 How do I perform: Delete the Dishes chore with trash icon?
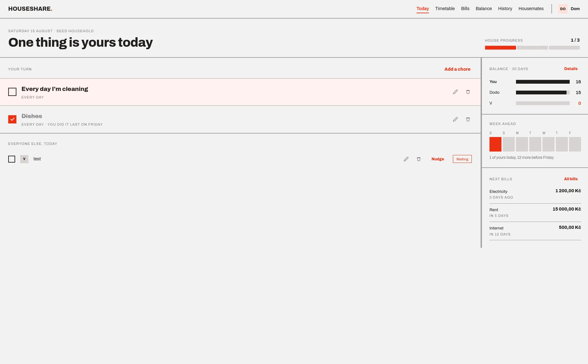(x=468, y=119)
